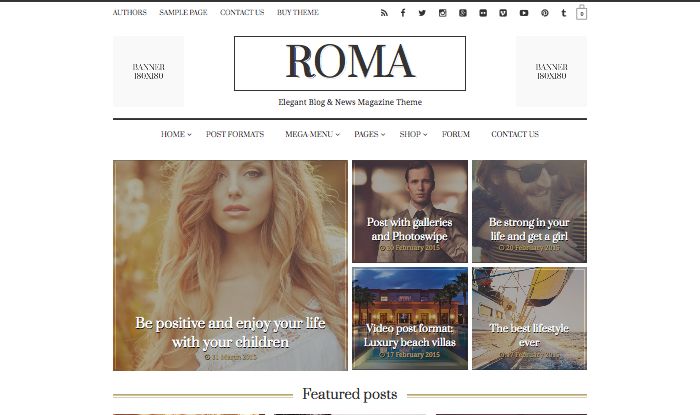Click the ROMA site logo

(x=350, y=63)
